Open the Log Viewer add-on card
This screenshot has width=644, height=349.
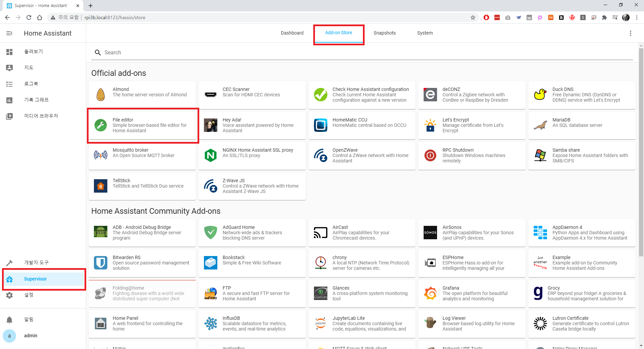click(472, 324)
